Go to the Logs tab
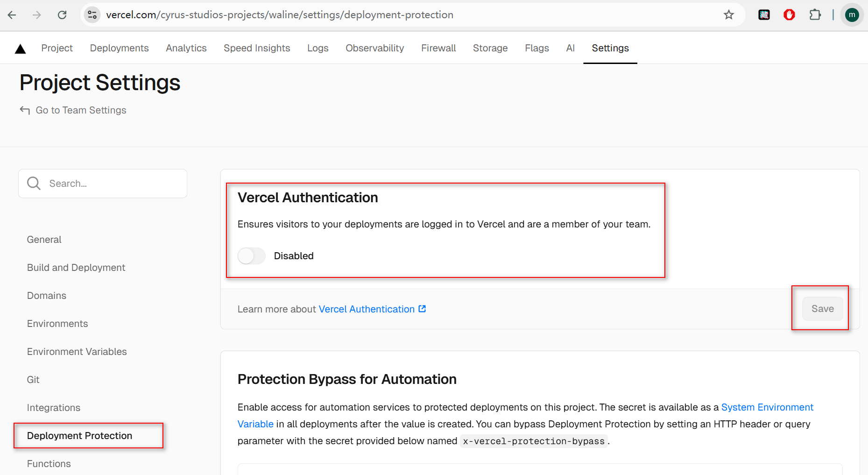The height and width of the screenshot is (475, 868). (x=318, y=48)
